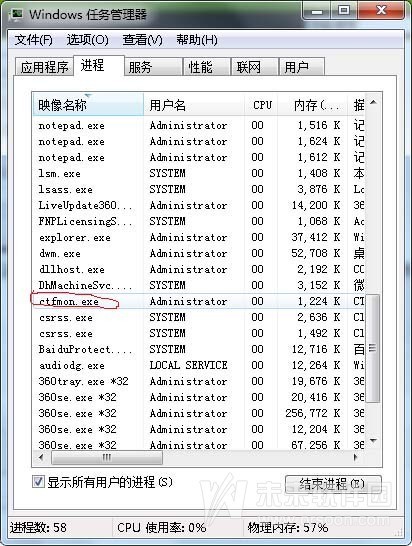This screenshot has width=412, height=546.
Task: Click the vertical scrollbar thumb
Action: pyautogui.click(x=373, y=348)
